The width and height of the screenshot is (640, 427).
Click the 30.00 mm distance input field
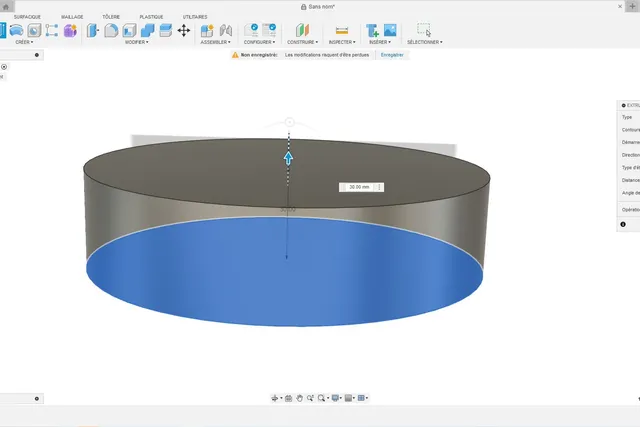pyautogui.click(x=359, y=187)
